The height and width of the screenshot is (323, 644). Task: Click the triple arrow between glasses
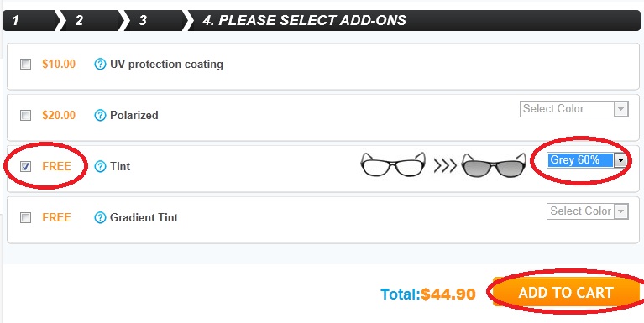click(x=445, y=166)
